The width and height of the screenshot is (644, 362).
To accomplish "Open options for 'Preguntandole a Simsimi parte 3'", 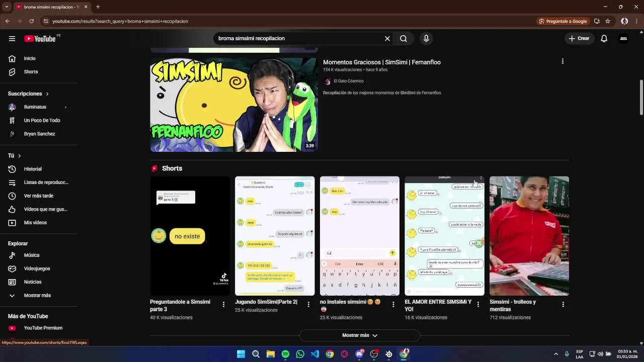I will 223,304.
